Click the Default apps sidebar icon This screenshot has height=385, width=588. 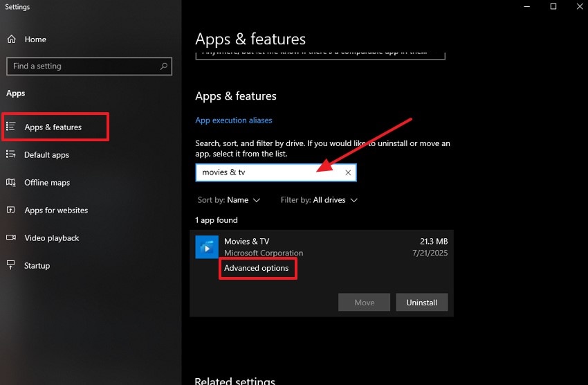click(11, 154)
